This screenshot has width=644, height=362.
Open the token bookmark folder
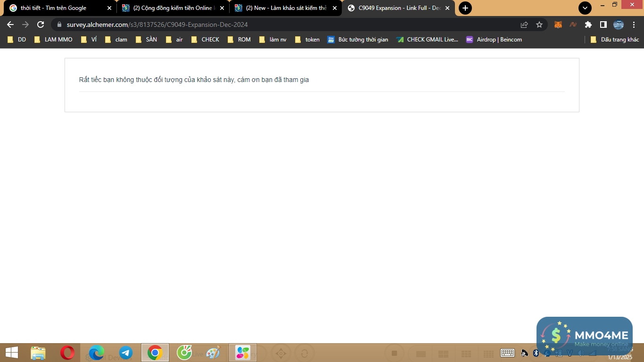tap(307, 40)
